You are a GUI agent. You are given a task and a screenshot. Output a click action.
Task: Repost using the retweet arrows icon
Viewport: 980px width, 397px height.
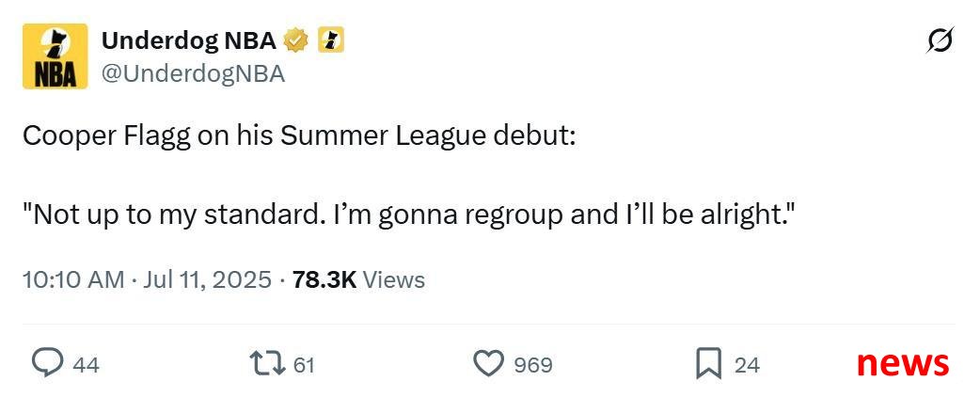click(x=267, y=363)
